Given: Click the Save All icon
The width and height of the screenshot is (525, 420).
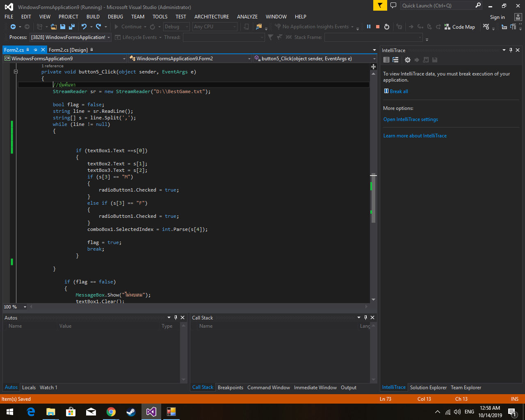Looking at the screenshot, I should click(x=72, y=27).
